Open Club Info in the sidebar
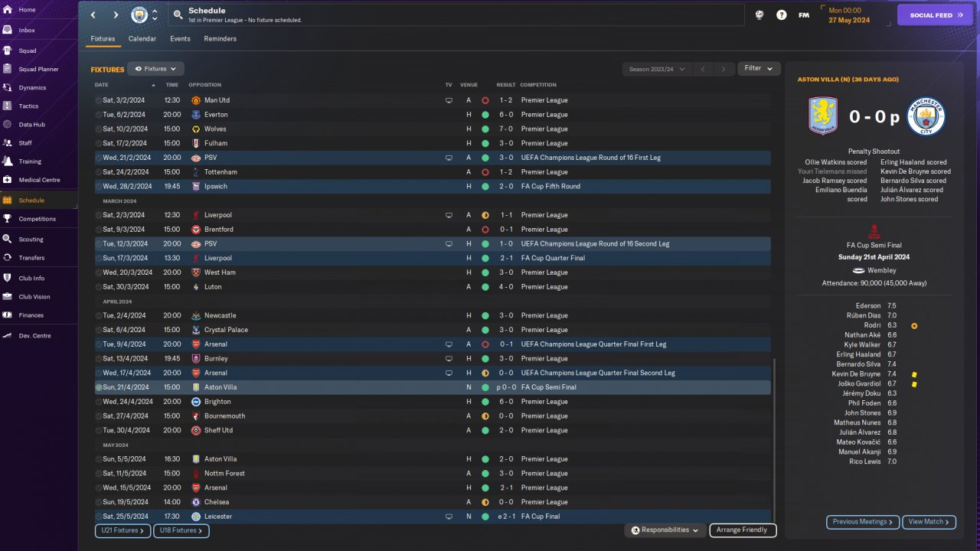The image size is (980, 551). click(x=31, y=278)
